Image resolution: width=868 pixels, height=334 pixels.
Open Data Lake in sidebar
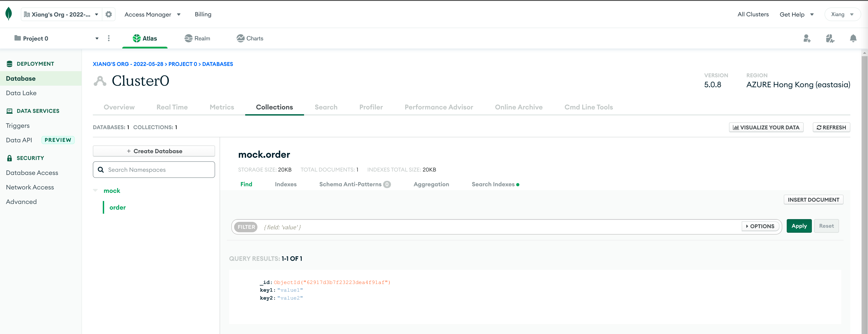[21, 93]
